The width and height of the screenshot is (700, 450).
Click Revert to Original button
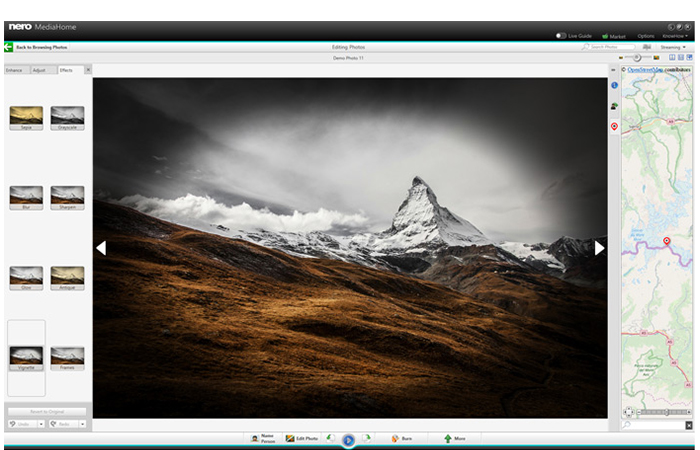coord(47,412)
